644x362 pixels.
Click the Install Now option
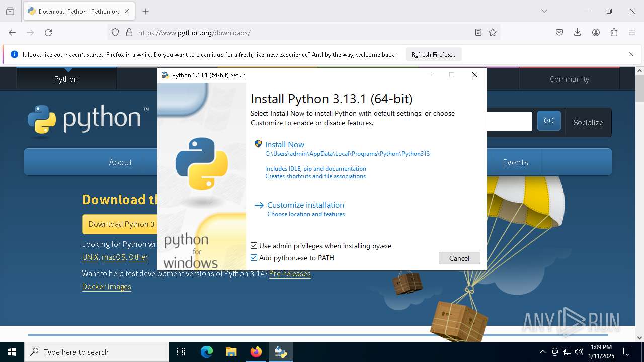285,144
